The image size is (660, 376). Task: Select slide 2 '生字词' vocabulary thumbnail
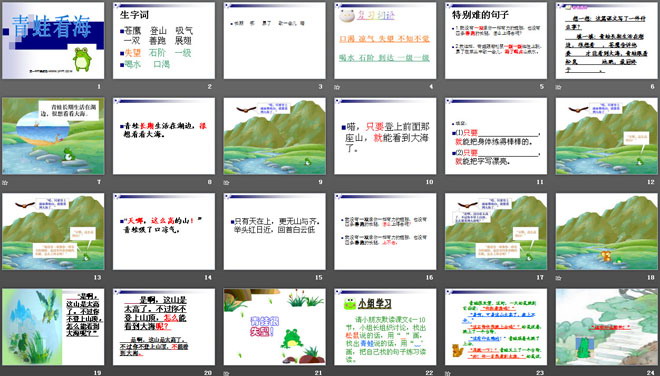pos(164,40)
